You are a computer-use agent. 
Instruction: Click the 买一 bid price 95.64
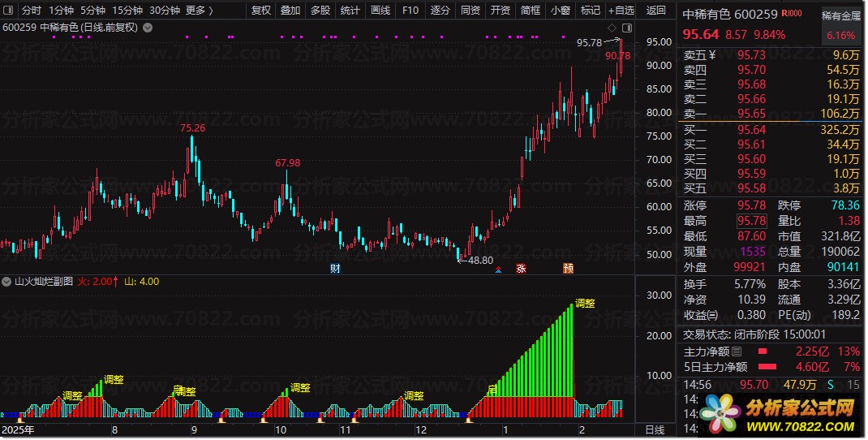(x=751, y=130)
